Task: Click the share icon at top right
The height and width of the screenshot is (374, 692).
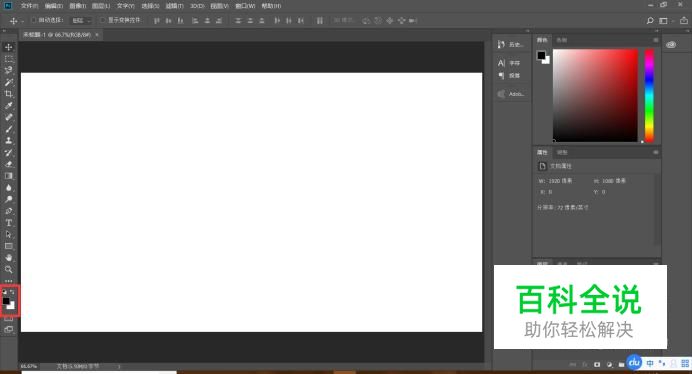Action: pos(683,21)
